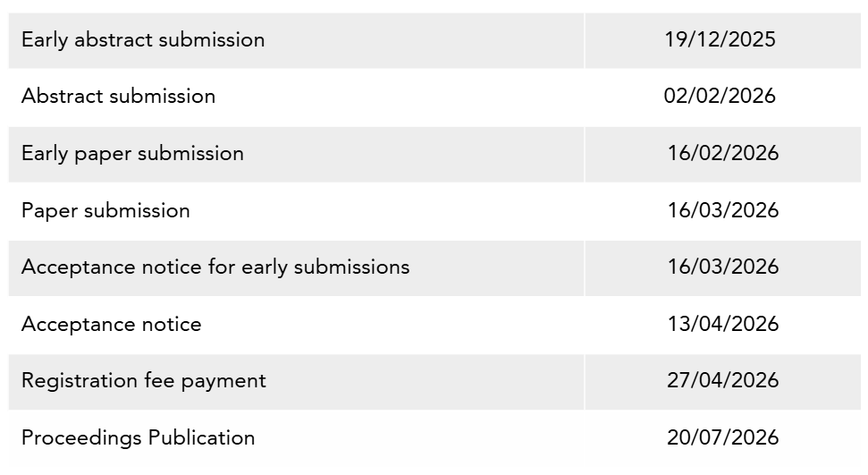The image size is (868, 475).
Task: Select the Paper submission date 16/03/2026
Action: click(723, 211)
